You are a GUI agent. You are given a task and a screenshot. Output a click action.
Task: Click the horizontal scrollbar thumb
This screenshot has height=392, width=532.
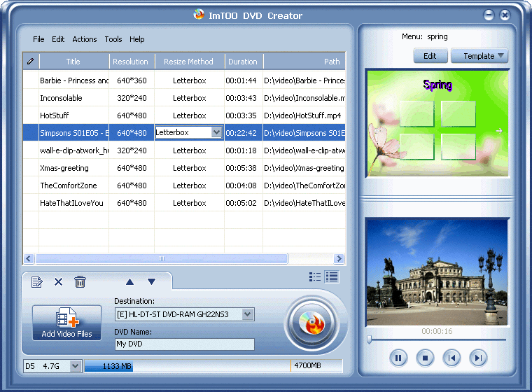[162, 259]
